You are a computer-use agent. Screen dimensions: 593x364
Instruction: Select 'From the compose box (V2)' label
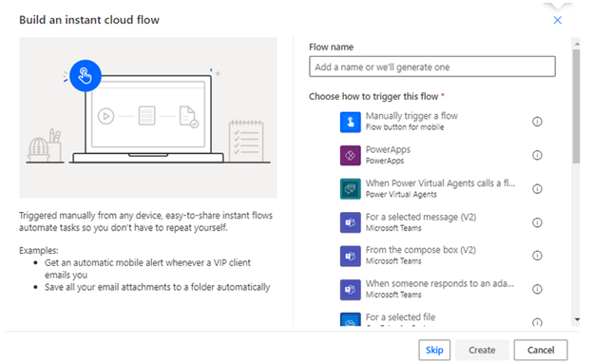[421, 250]
